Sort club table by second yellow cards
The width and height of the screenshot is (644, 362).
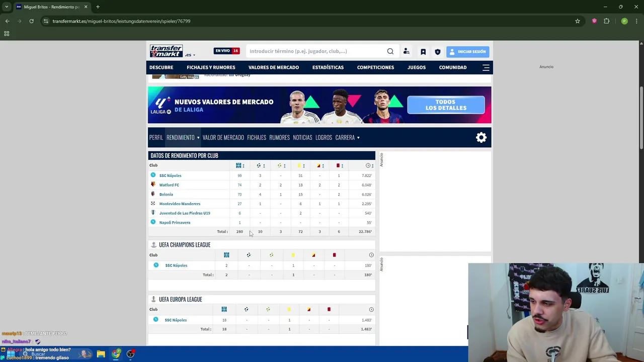320,165
